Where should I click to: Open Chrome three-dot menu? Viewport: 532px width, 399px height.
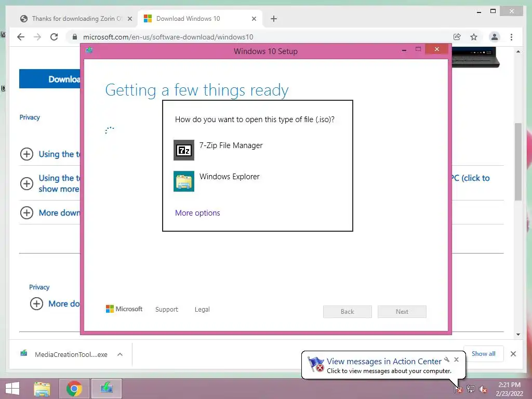(511, 37)
